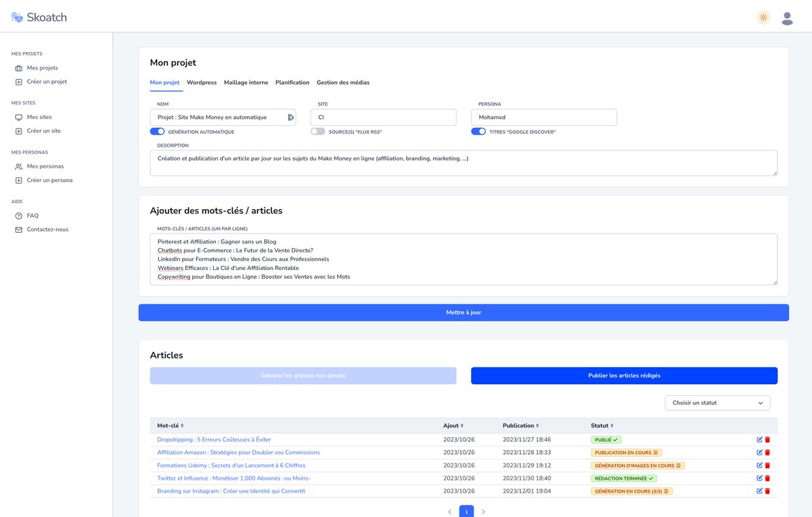Edit the Twitter et Influence article
This screenshot has height=517, width=812.
759,478
